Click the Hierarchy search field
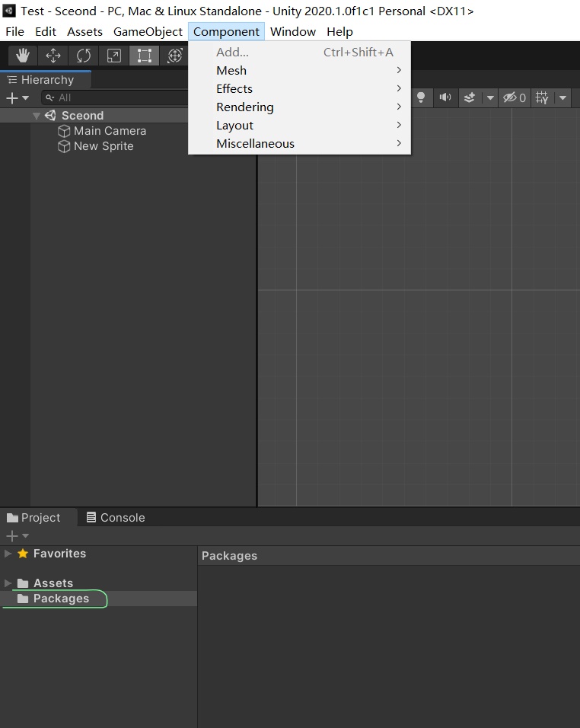 point(114,97)
